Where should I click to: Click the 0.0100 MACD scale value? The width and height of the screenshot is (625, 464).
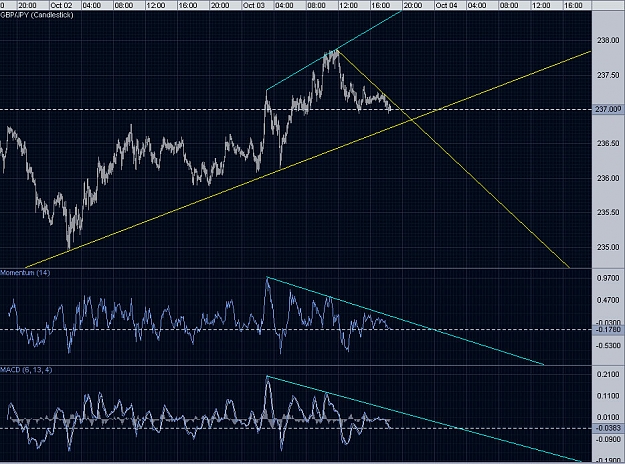point(608,417)
